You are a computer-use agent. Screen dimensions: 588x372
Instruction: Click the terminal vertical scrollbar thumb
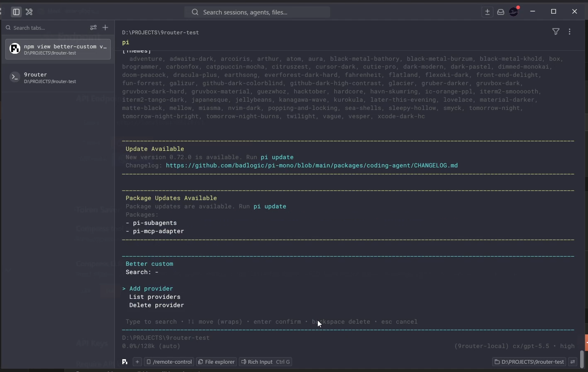coord(582,359)
